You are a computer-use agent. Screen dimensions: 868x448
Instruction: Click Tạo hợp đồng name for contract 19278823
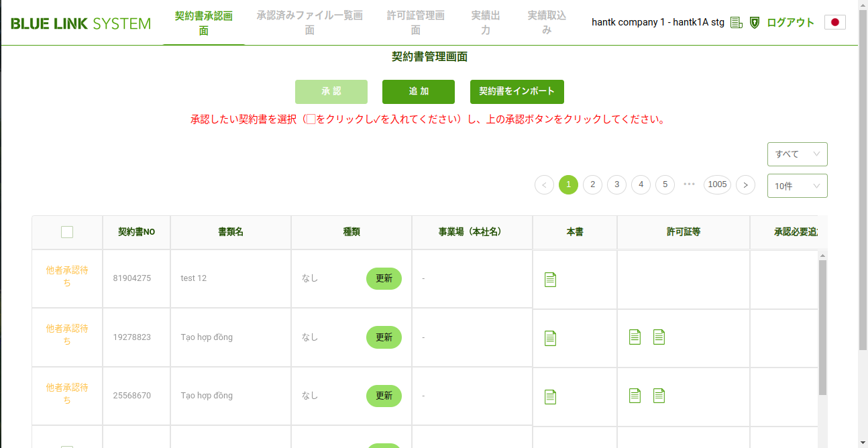click(207, 337)
